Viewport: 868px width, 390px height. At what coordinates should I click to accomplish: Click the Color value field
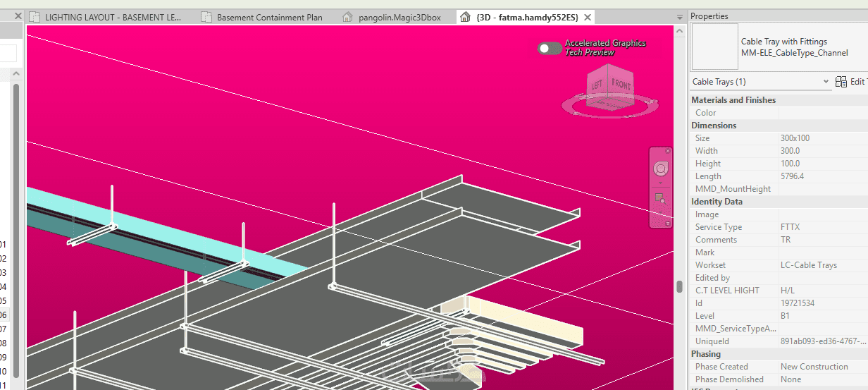[823, 113]
